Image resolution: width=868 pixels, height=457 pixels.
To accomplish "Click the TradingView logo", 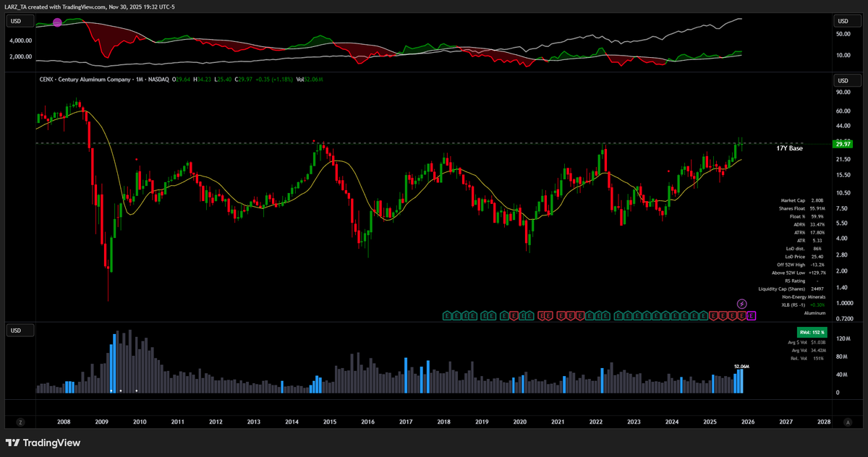I will tap(43, 443).
